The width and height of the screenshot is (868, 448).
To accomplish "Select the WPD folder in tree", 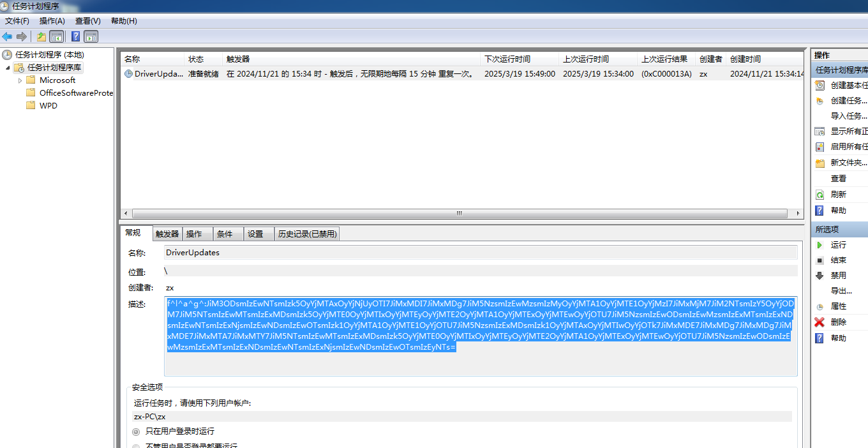I will click(48, 106).
